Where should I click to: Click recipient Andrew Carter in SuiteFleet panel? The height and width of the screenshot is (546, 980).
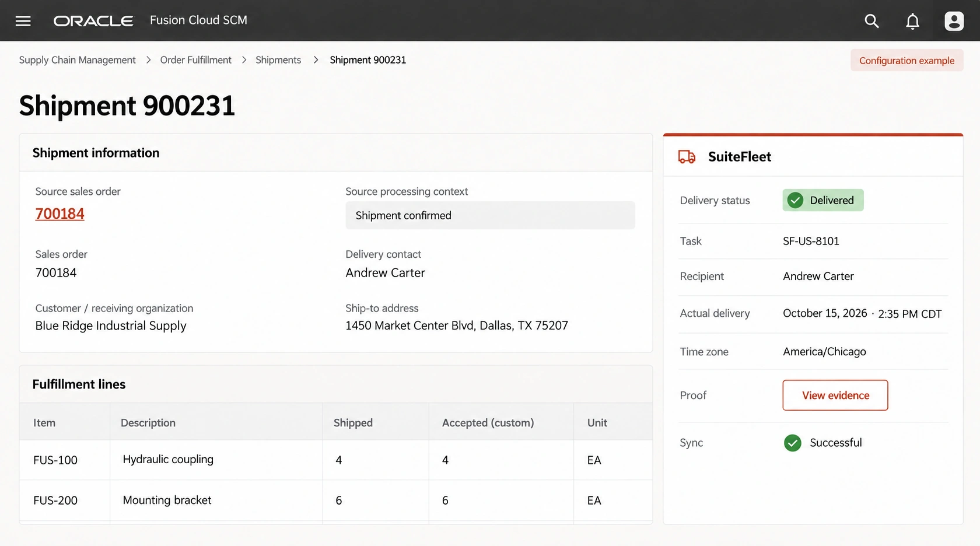point(818,276)
